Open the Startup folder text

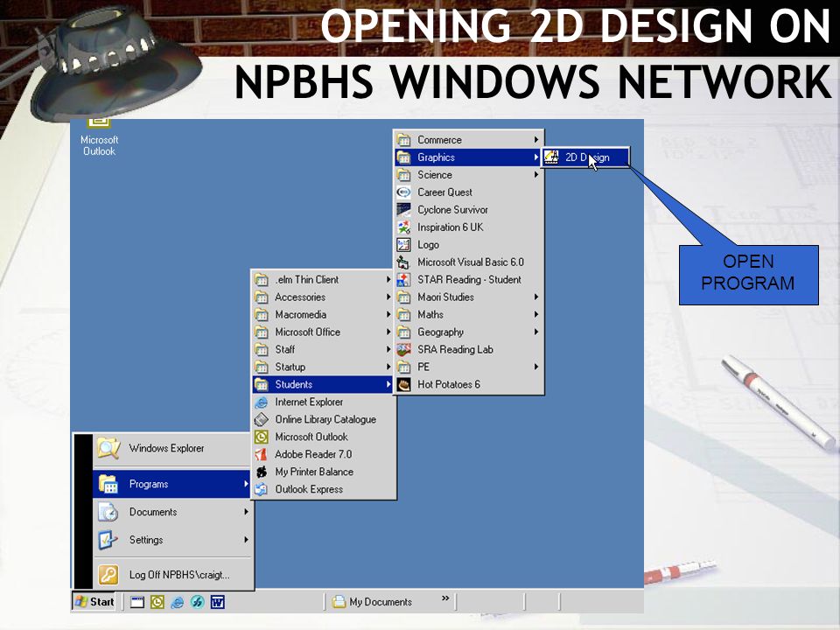(x=290, y=367)
